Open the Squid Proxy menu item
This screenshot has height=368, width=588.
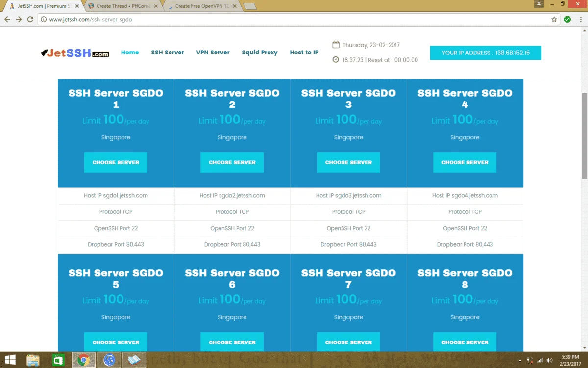[260, 53]
